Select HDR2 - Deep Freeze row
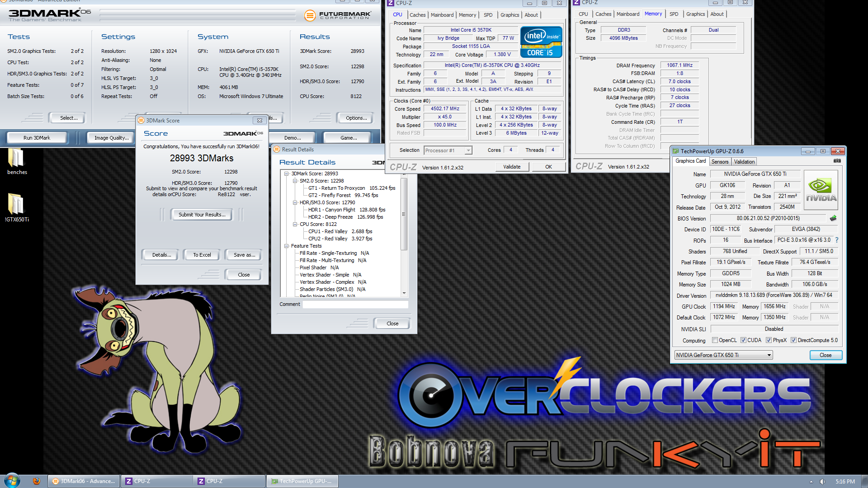Viewport: 868px width, 488px height. pos(345,217)
